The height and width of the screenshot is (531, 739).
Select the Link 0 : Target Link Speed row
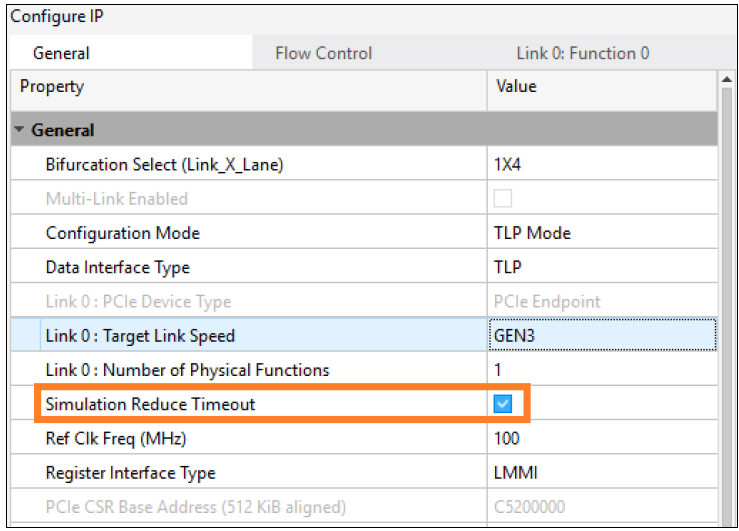pyautogui.click(x=140, y=336)
